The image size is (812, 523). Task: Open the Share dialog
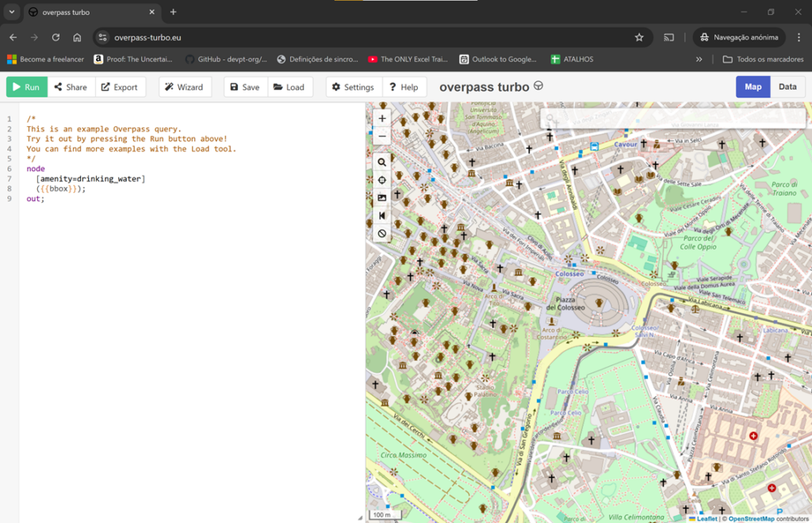(71, 87)
